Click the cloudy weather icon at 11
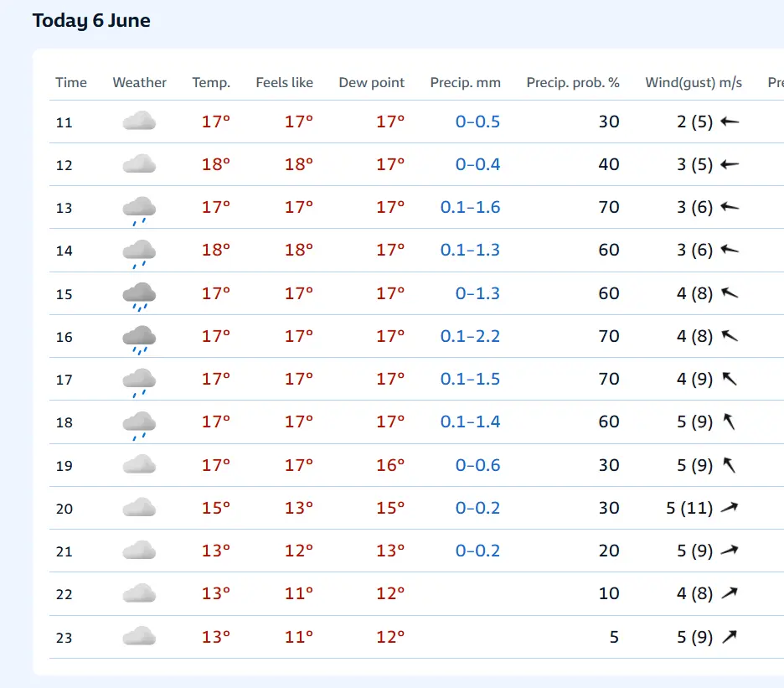The image size is (784, 688). (x=139, y=121)
